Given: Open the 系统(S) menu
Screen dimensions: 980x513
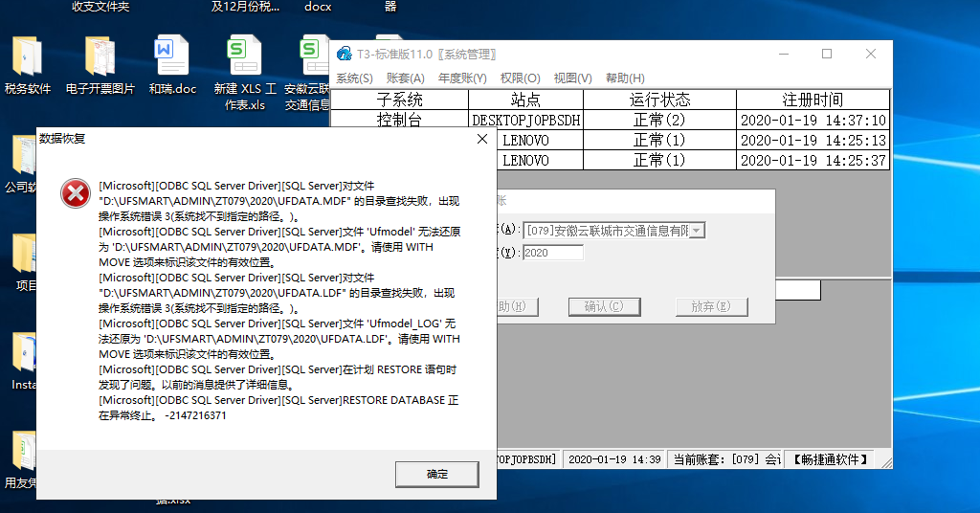Looking at the screenshot, I should point(354,78).
